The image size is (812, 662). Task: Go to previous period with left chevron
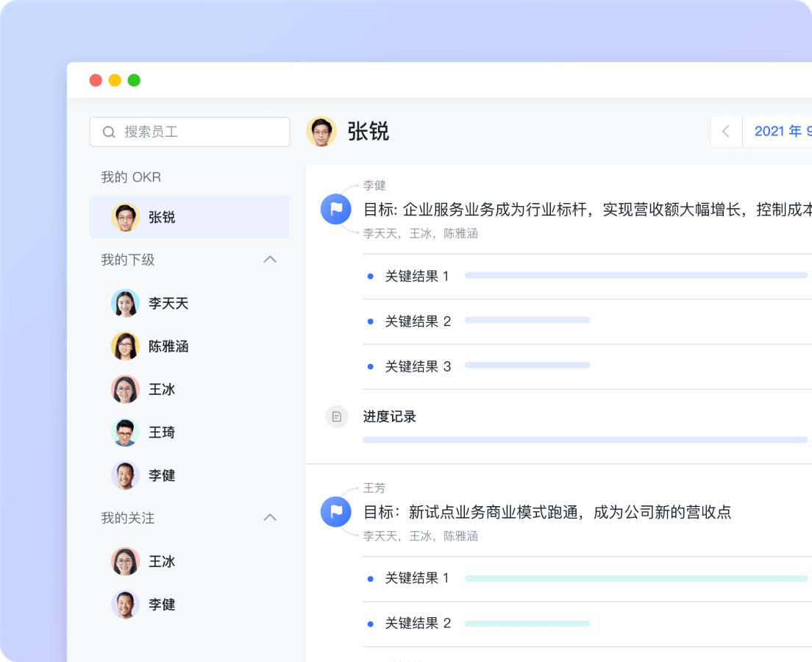(x=726, y=132)
